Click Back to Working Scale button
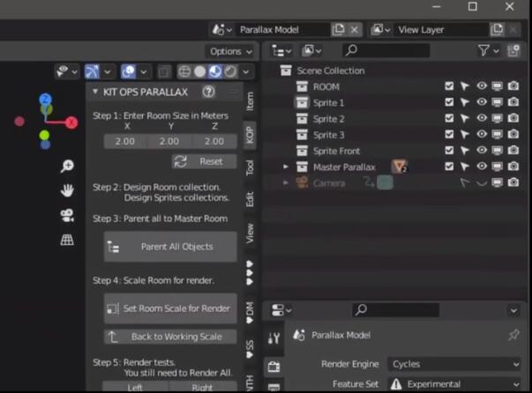 (x=170, y=337)
